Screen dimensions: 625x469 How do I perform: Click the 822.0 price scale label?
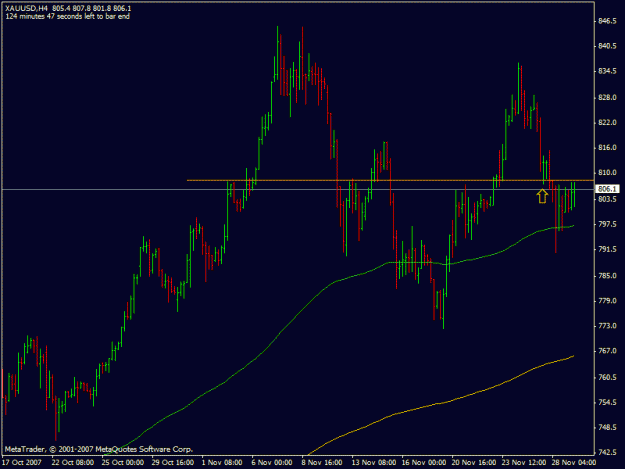(x=607, y=123)
